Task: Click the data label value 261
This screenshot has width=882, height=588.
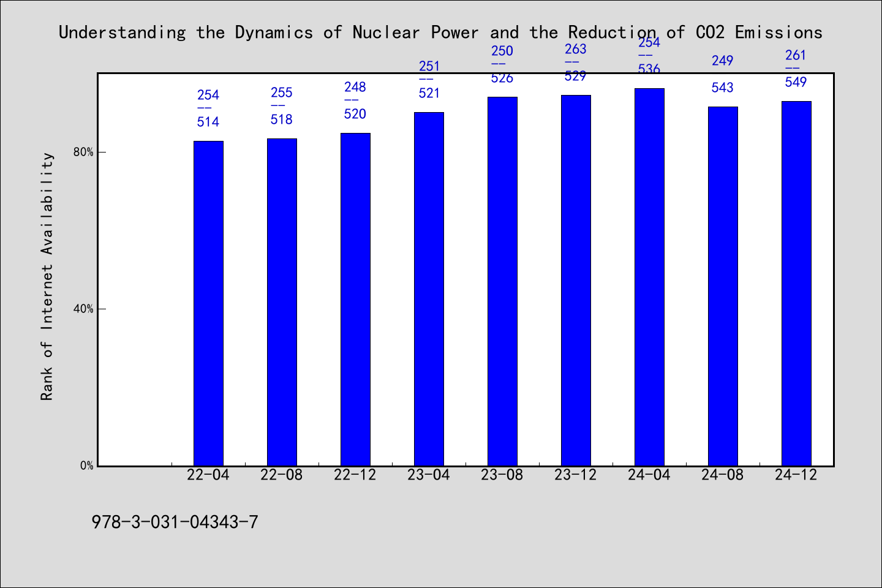Action: click(x=796, y=55)
